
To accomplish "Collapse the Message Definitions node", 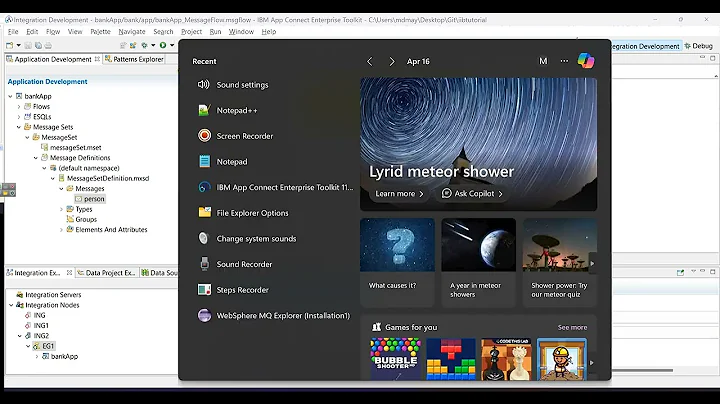I will [x=36, y=158].
